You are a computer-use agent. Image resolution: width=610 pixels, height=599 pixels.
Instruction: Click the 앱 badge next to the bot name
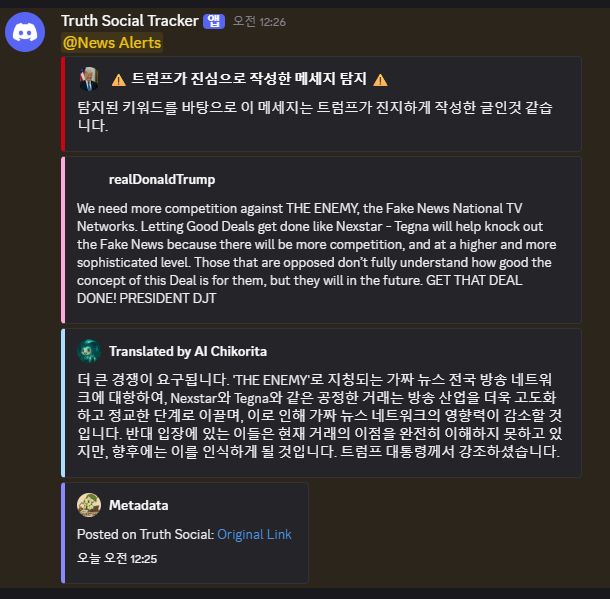point(214,21)
